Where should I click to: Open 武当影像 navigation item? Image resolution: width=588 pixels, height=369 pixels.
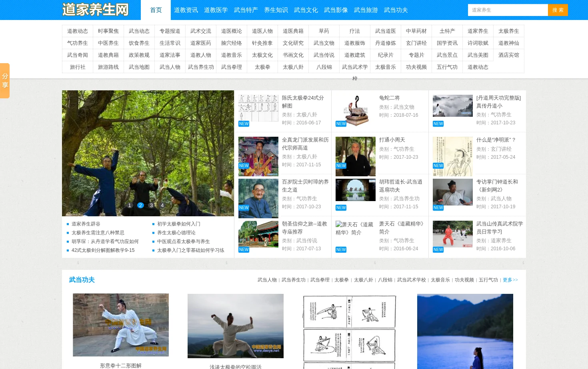coord(336,10)
